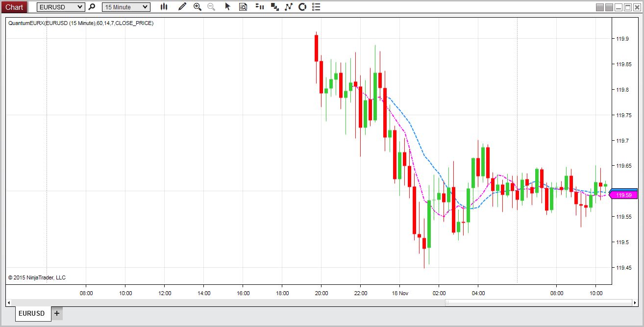The width and height of the screenshot is (644, 327).
Task: Open the EURUSD instrument dropdown
Action: [x=61, y=7]
